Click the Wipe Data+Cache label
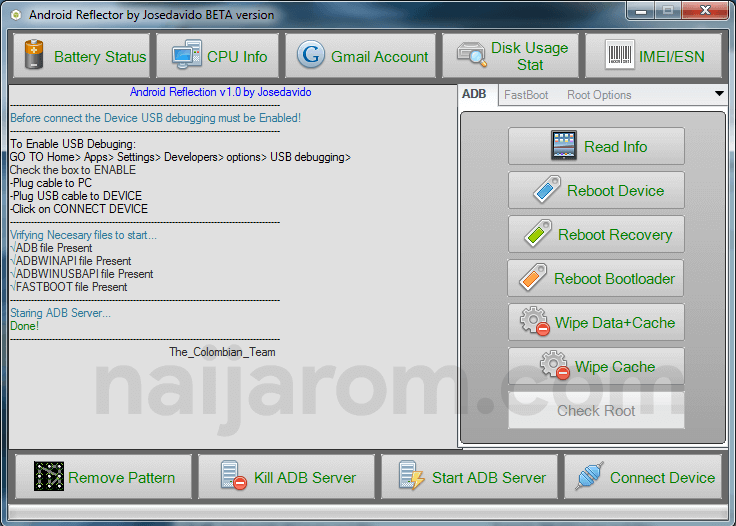 [x=615, y=323]
